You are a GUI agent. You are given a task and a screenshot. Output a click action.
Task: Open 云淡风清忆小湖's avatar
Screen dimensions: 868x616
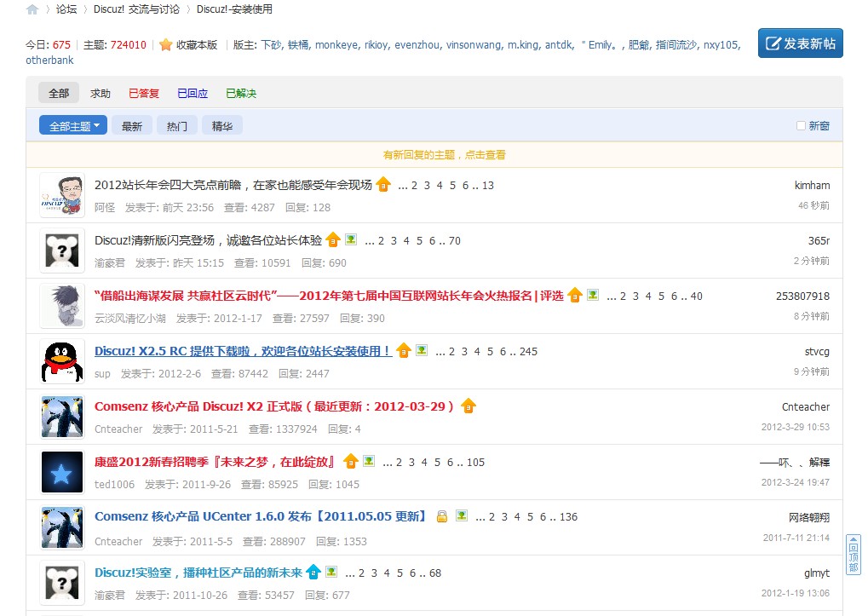coord(62,306)
